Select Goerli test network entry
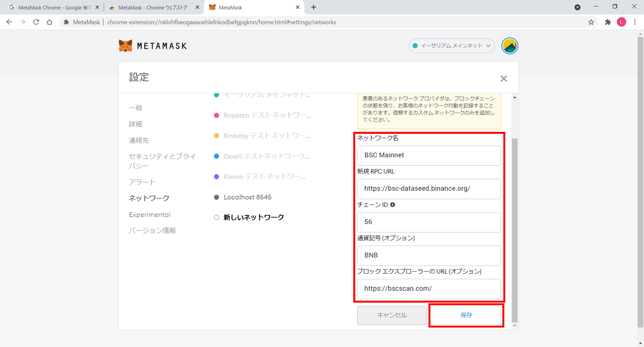The height and width of the screenshot is (347, 644). [x=262, y=156]
